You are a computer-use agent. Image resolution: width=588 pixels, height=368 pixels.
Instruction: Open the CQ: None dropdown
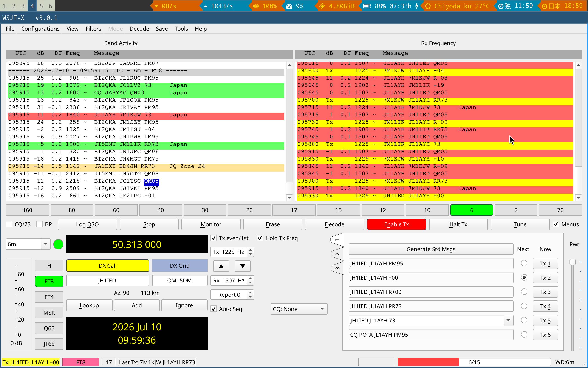tap(299, 309)
